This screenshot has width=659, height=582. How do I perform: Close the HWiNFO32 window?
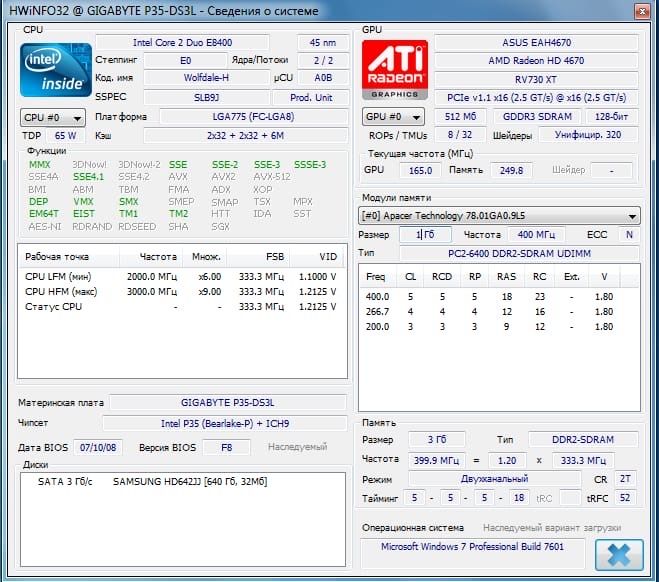tap(642, 11)
